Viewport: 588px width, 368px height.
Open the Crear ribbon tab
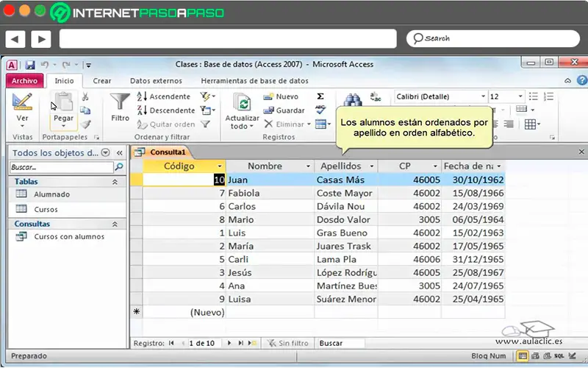(x=102, y=81)
